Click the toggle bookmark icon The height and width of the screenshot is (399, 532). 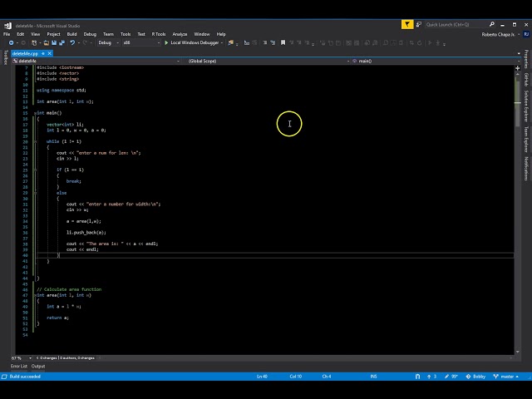(283, 42)
